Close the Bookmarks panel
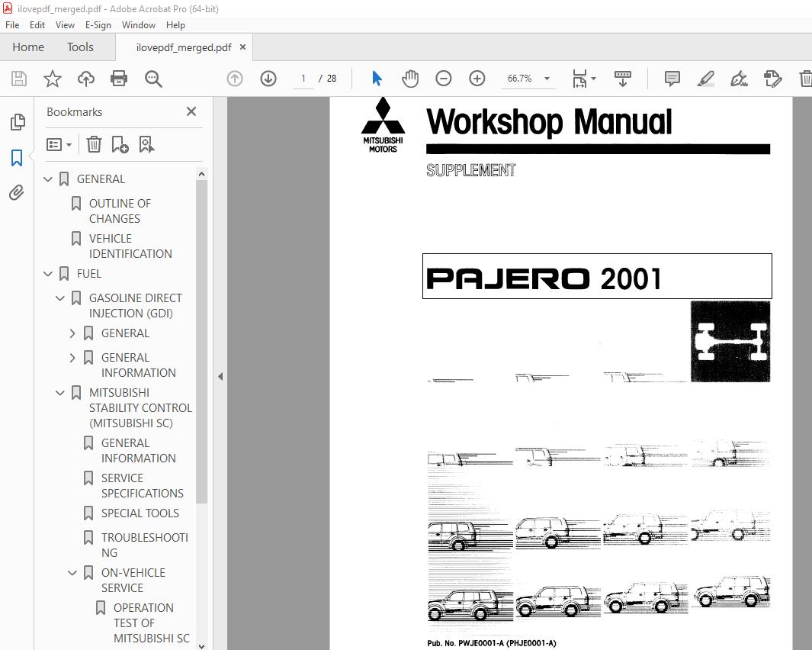Screen dimensions: 812x650 191,111
